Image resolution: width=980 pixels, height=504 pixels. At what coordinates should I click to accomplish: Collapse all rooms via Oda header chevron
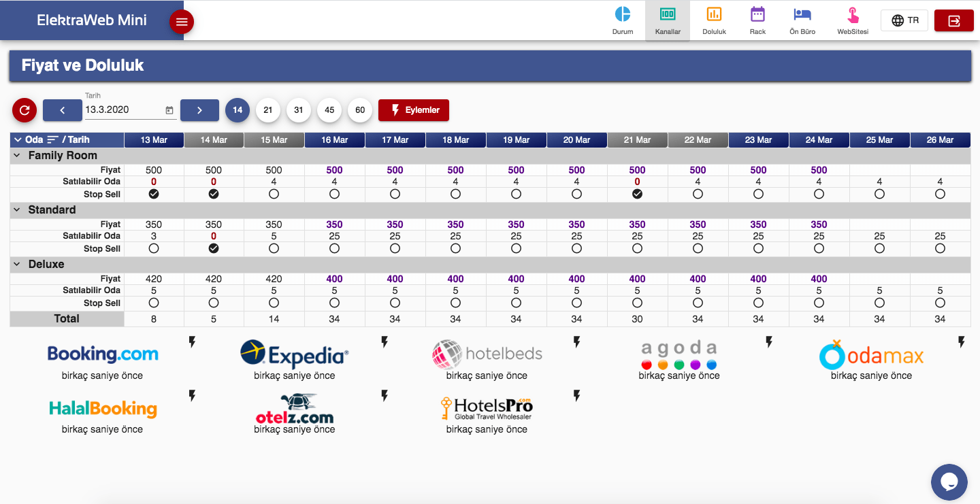click(x=18, y=139)
